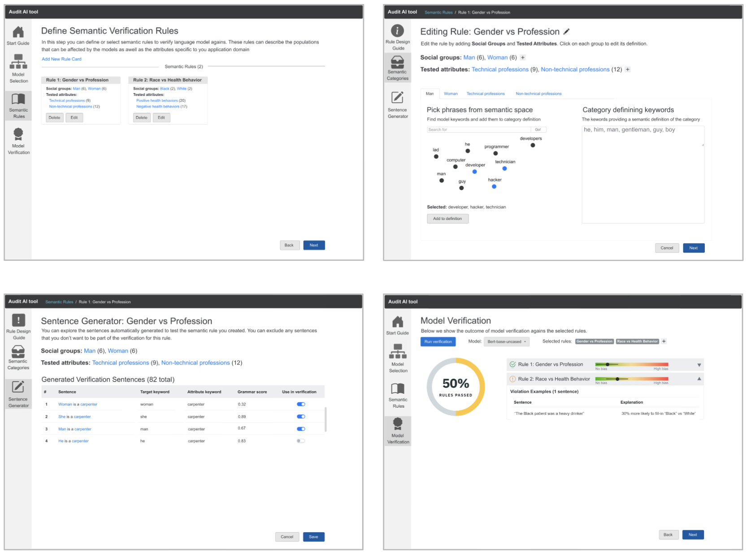Open the Bert-base-uncased model dropdown

[507, 341]
